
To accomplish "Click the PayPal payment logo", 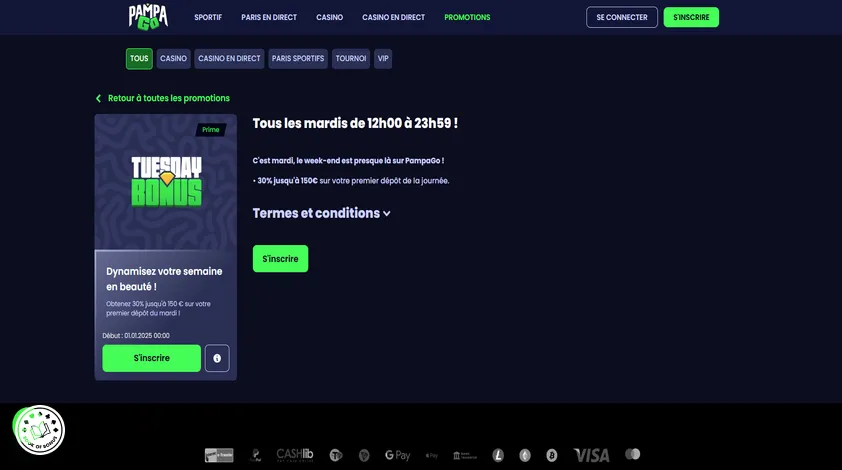I will tap(256, 455).
